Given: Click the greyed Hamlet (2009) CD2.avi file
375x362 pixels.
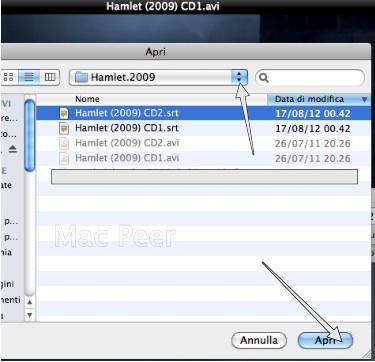Looking at the screenshot, I should click(203, 143).
